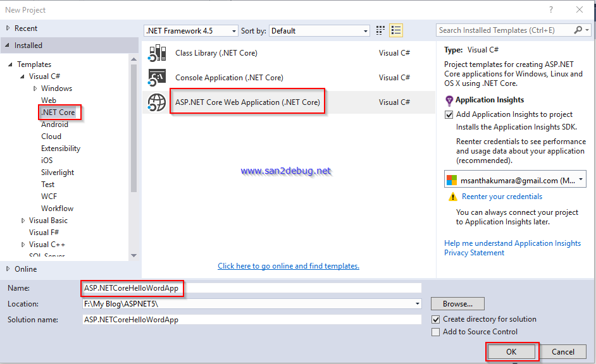Click the Solution name input field

click(x=252, y=320)
